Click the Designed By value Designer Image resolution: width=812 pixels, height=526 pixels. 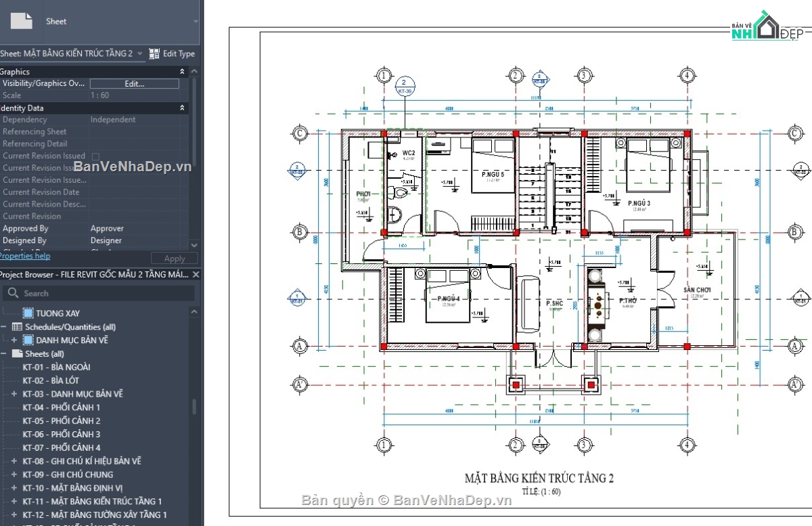click(106, 240)
